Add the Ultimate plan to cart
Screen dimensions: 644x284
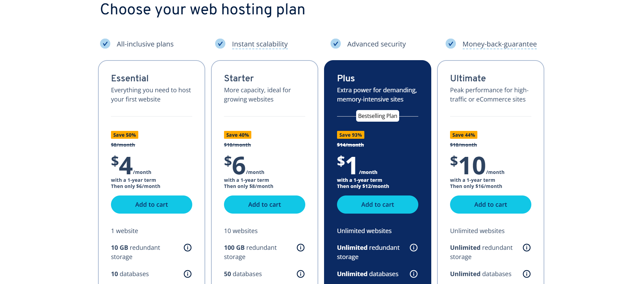[491, 204]
